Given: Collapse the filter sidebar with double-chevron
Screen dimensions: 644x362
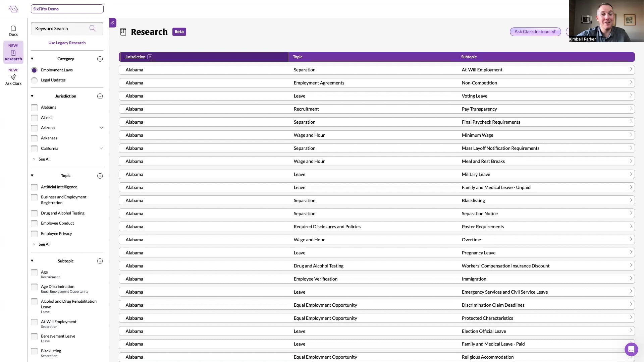Looking at the screenshot, I should [113, 23].
